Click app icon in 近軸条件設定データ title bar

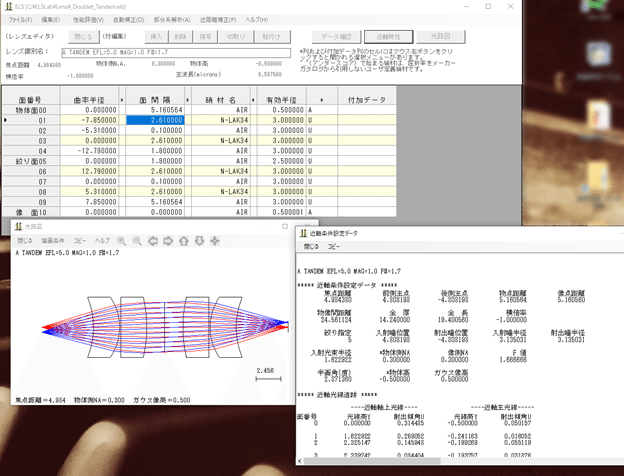303,233
